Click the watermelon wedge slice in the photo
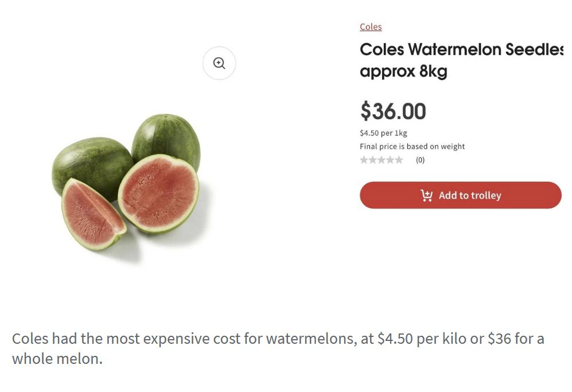The height and width of the screenshot is (392, 572). click(90, 212)
